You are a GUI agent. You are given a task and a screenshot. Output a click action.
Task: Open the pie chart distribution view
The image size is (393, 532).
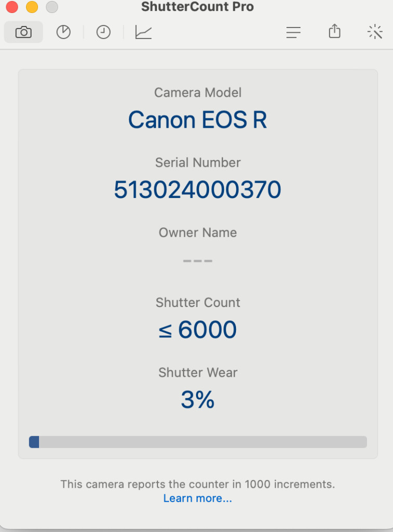pos(63,32)
